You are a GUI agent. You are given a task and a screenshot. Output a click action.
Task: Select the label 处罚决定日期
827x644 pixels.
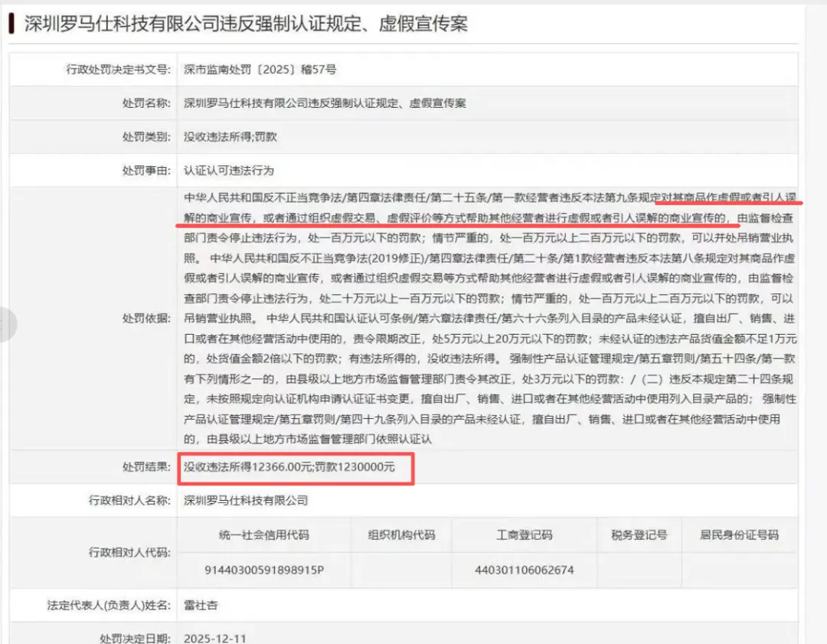coord(135,638)
